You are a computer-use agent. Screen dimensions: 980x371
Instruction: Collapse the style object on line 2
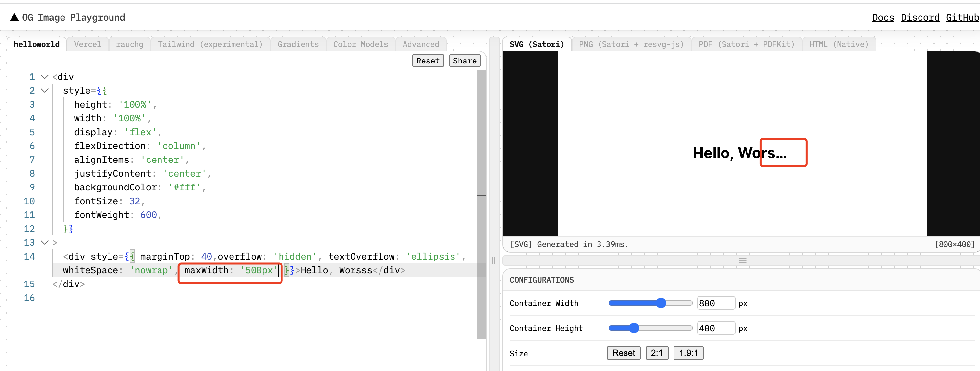coord(44,90)
